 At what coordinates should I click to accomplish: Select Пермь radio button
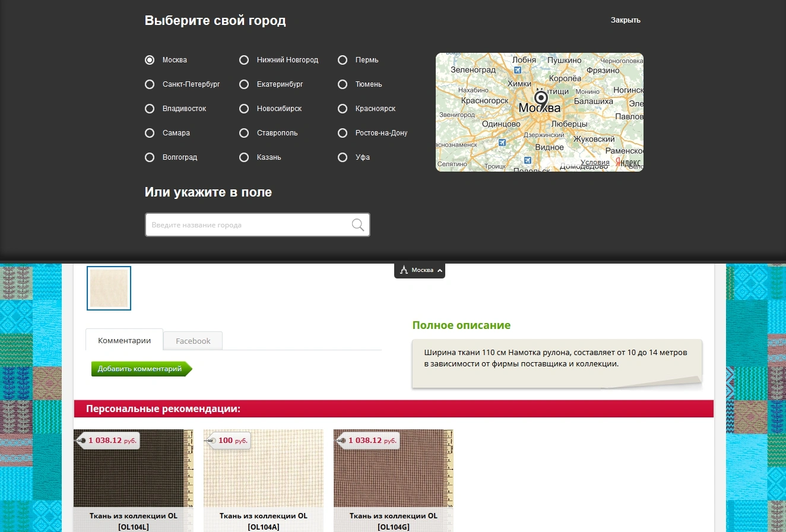[x=343, y=60]
